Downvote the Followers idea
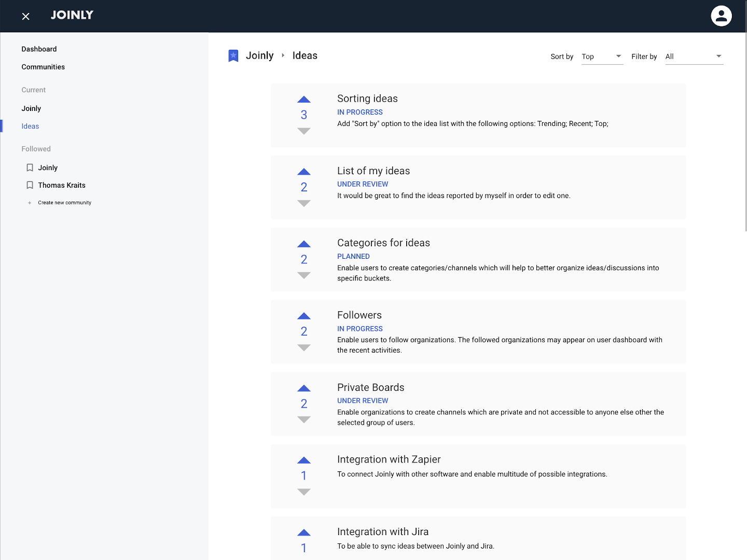 point(303,347)
